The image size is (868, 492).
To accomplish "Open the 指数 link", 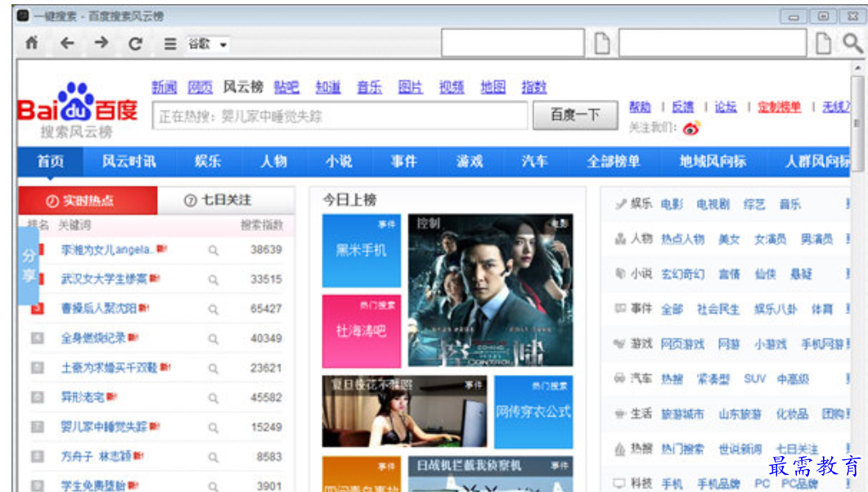I will point(533,87).
